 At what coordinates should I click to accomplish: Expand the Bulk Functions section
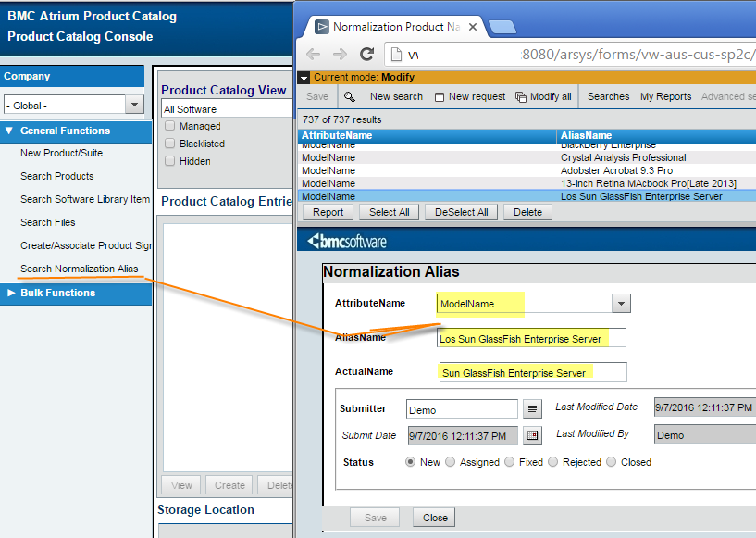tap(11, 293)
